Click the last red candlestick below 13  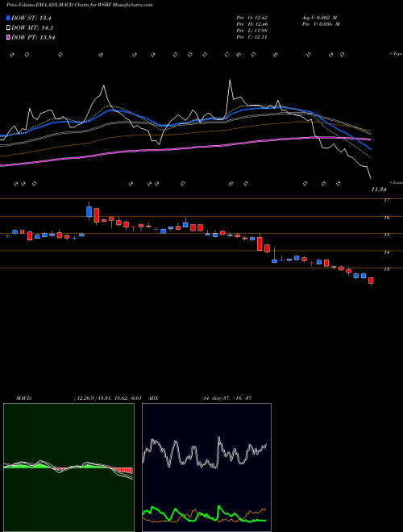371,281
